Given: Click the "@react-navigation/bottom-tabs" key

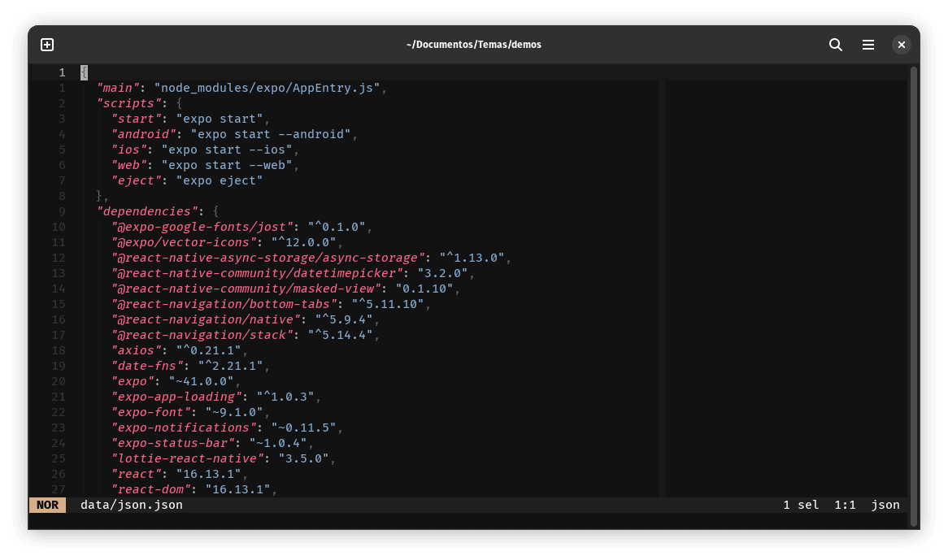Looking at the screenshot, I should click(x=224, y=305).
